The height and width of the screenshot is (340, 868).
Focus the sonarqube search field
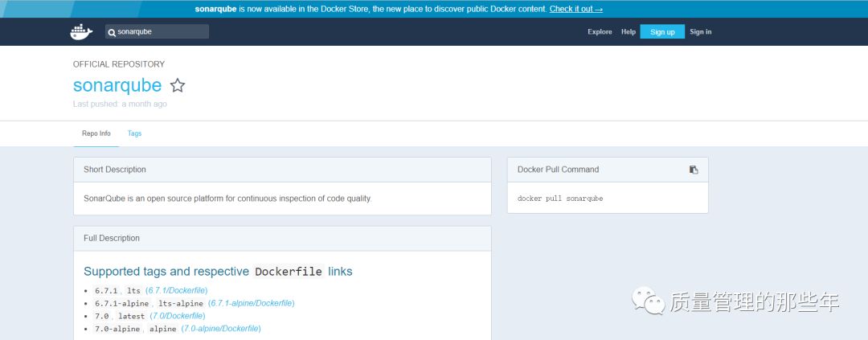[x=158, y=31]
